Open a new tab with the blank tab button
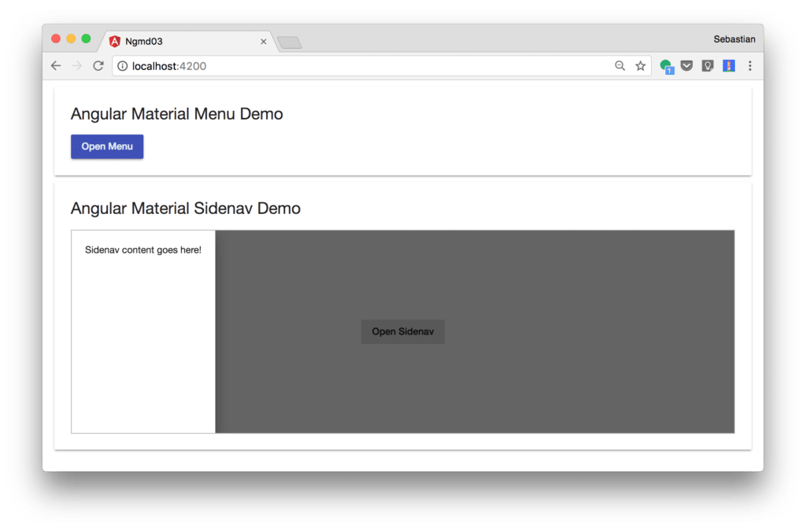806x532 pixels. tap(290, 42)
